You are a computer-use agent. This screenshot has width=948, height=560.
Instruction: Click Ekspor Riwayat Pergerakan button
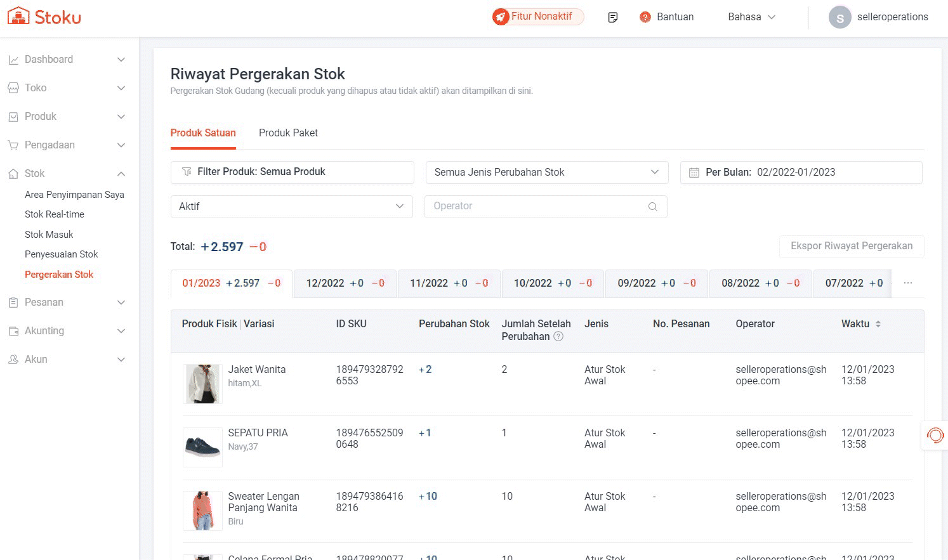tap(851, 246)
